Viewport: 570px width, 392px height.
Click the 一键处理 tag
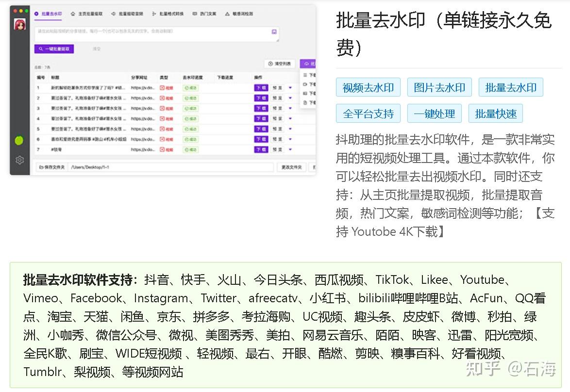tap(434, 114)
